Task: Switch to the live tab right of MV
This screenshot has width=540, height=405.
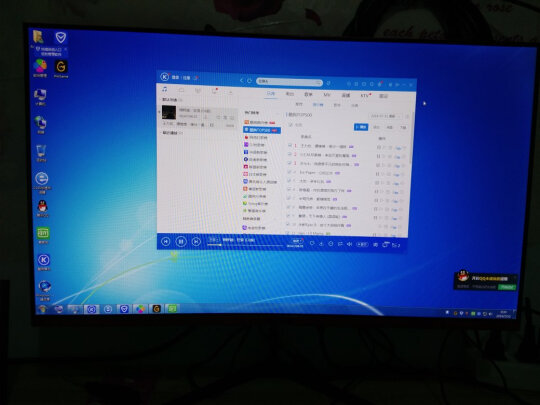Action: (x=345, y=95)
